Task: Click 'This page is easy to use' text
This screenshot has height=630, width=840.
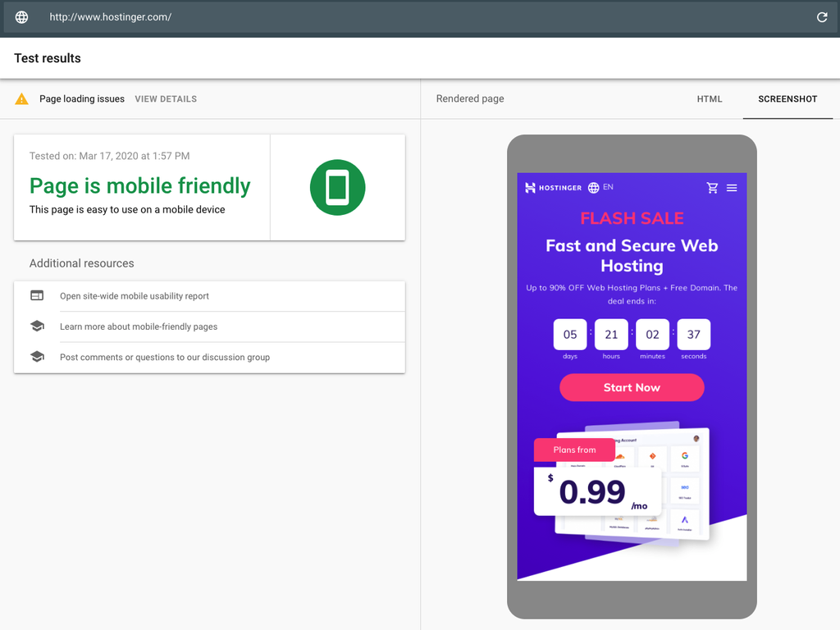Action: coord(127,209)
